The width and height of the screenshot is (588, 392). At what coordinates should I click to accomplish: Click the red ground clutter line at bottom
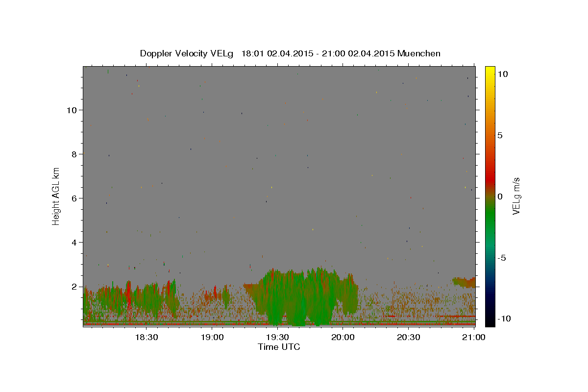[x=279, y=324]
